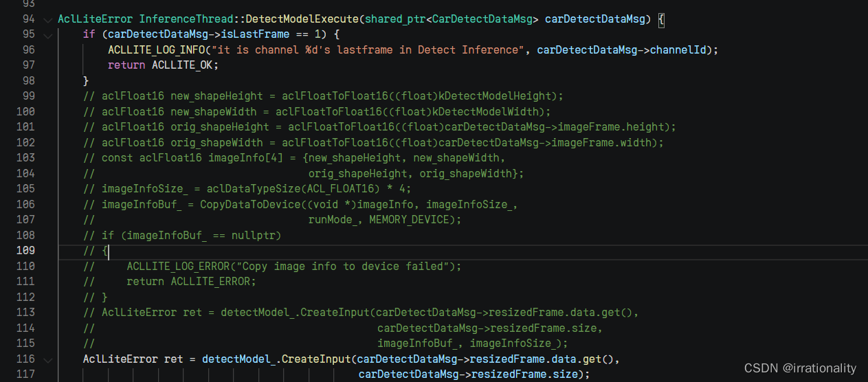Click the DetectModelExecute function name
868x382 pixels.
point(302,19)
